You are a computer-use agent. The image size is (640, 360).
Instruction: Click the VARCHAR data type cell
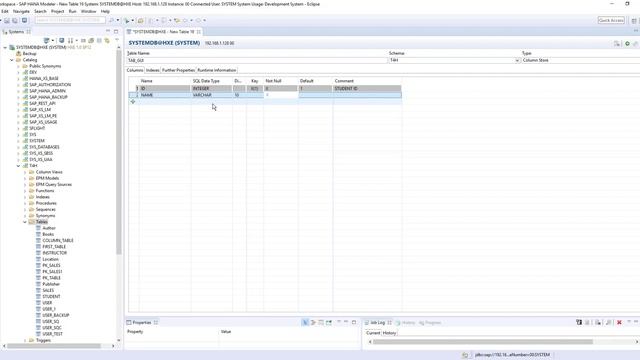(212, 95)
